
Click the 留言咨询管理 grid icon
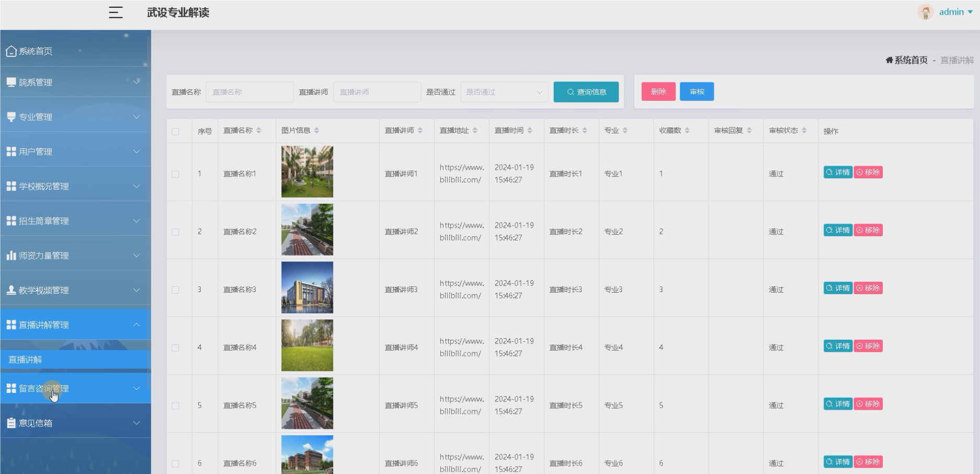pyautogui.click(x=11, y=388)
